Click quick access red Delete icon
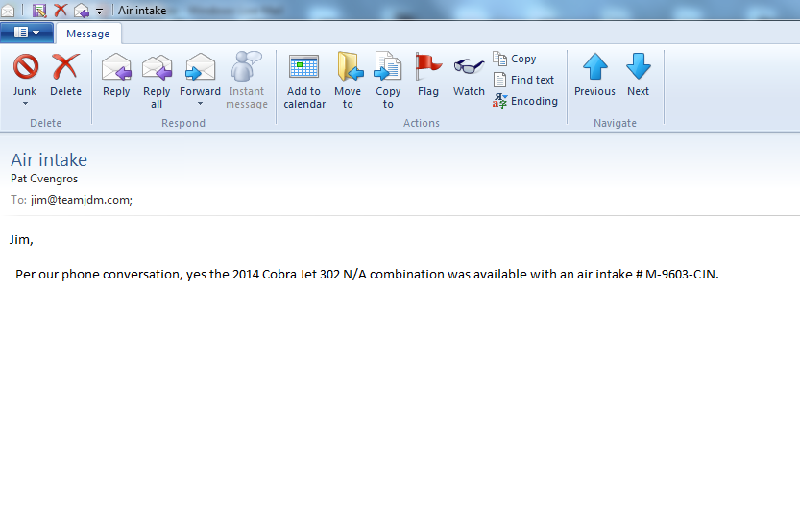Screen dimensions: 800x532 click(61, 11)
